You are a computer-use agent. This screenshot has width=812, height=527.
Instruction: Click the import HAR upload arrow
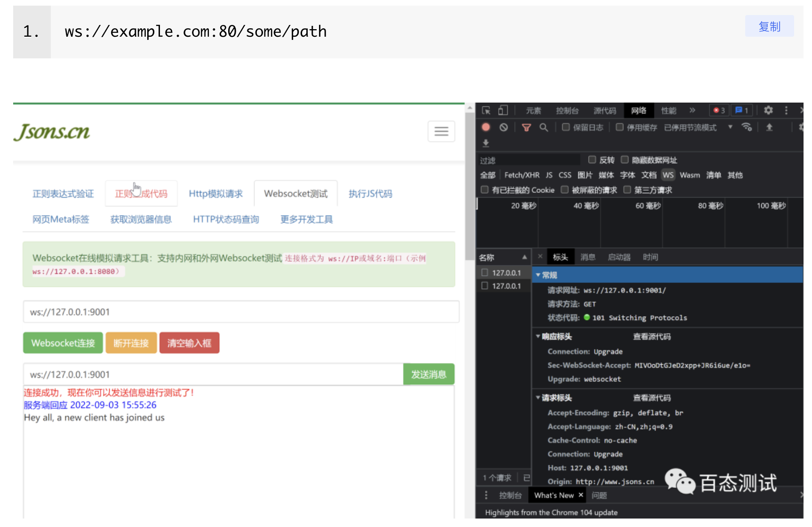click(x=770, y=127)
